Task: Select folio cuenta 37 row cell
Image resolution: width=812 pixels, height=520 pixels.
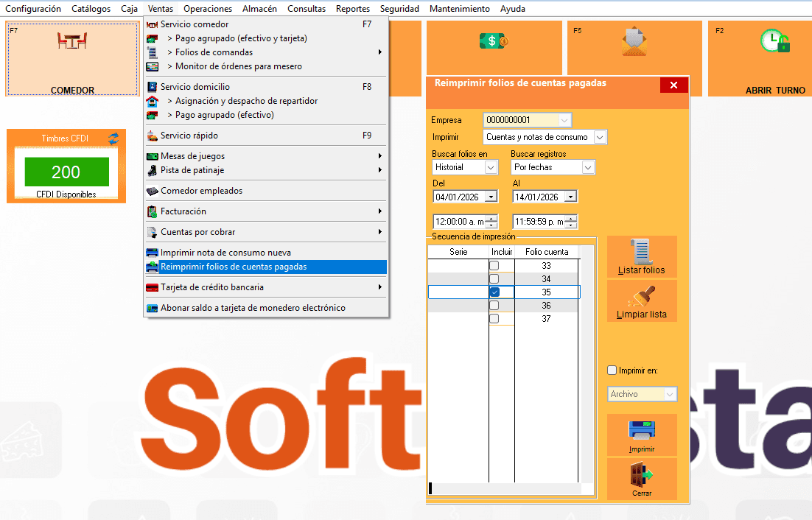Action: tap(546, 319)
